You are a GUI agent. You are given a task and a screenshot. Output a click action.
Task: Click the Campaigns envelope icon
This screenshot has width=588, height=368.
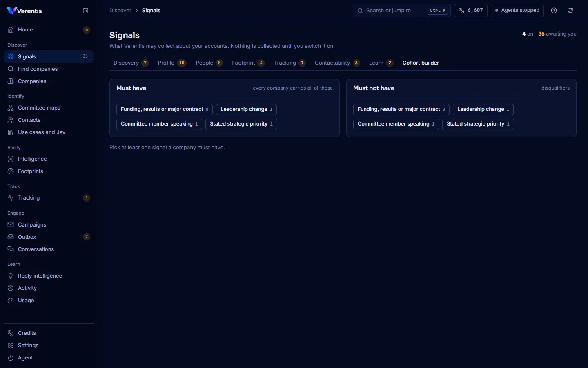pos(11,225)
